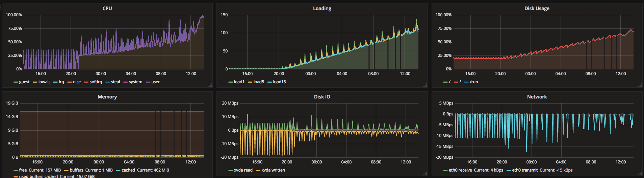644x178 pixels.
Task: Click the green load1 legend color marker
Action: (230, 82)
